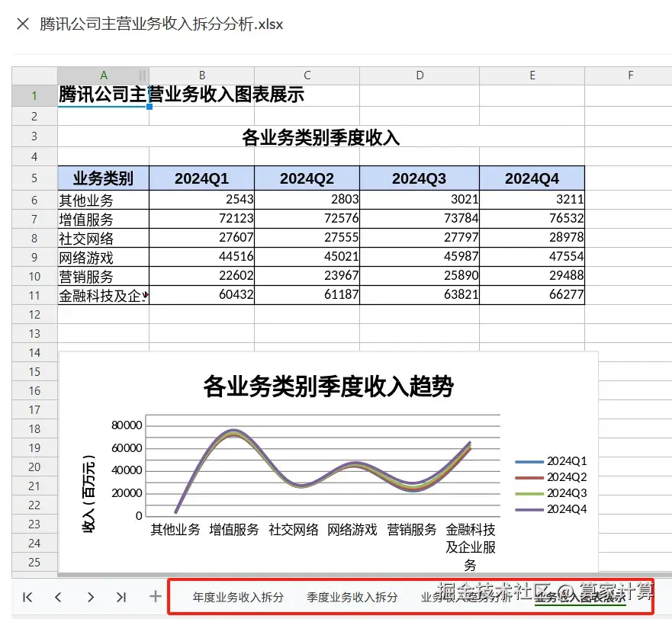Click the 网络游戏 row label cell

pos(103,257)
